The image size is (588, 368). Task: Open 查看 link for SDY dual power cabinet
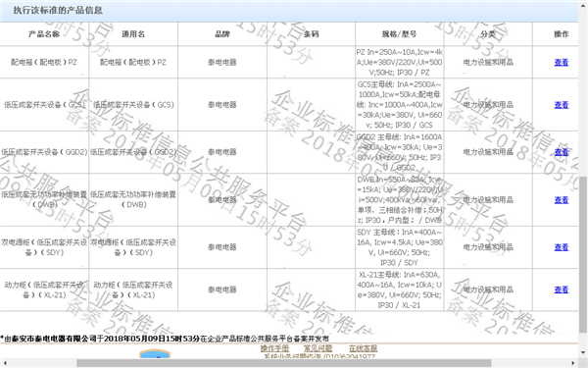(x=561, y=247)
